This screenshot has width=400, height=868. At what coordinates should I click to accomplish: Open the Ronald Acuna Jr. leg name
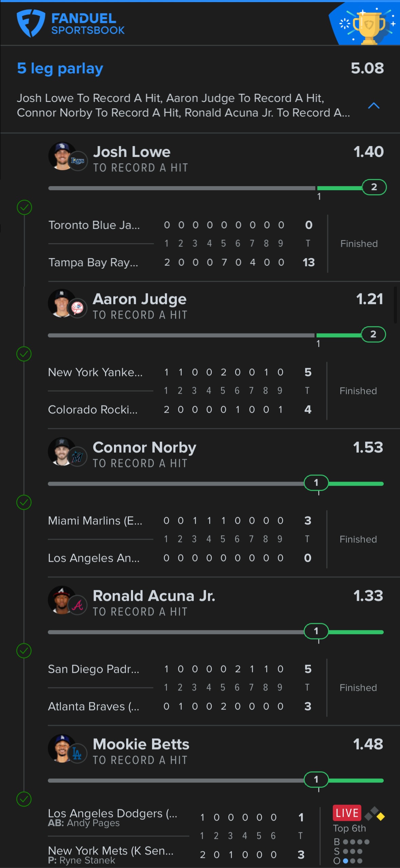coord(154,596)
